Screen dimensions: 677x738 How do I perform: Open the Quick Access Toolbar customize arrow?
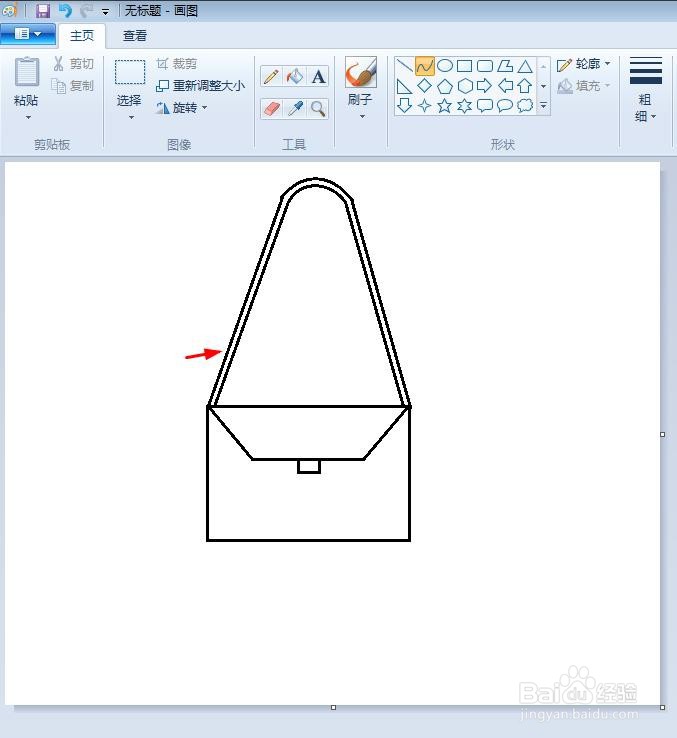pos(105,12)
